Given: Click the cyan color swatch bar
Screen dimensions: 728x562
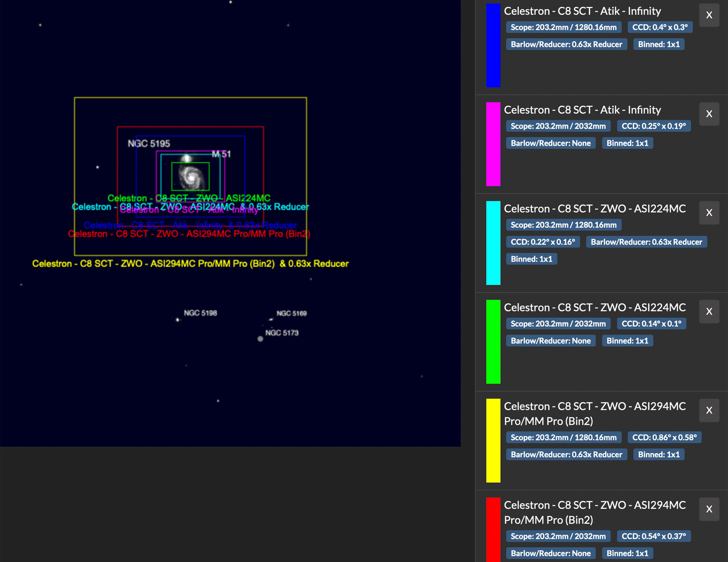Looking at the screenshot, I should pos(493,243).
